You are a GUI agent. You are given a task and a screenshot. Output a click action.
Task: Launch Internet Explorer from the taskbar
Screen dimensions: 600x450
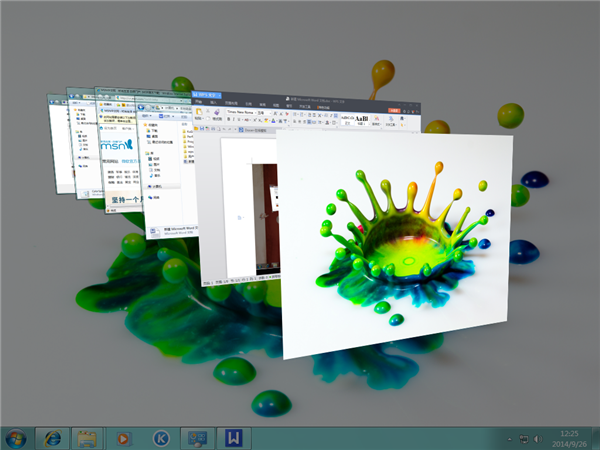(x=52, y=438)
